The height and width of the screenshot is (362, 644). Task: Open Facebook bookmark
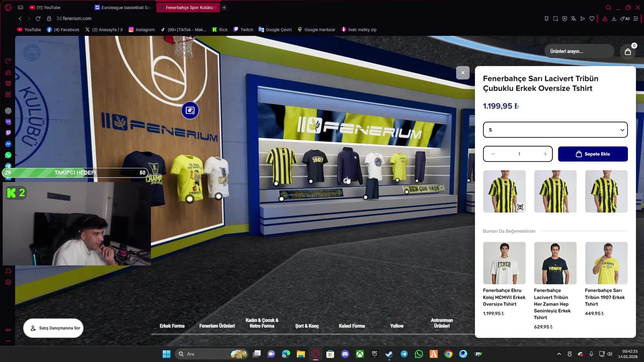[x=63, y=30]
